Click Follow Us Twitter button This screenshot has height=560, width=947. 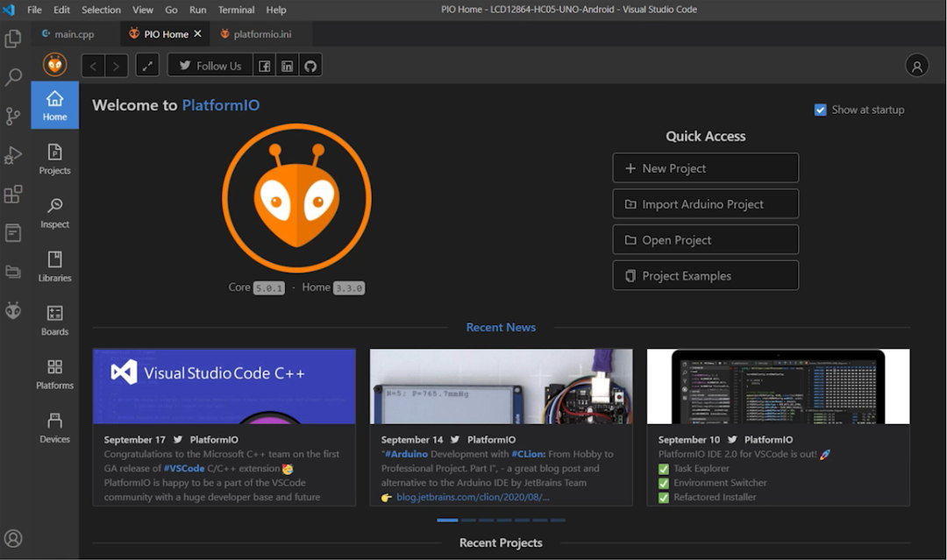[210, 66]
